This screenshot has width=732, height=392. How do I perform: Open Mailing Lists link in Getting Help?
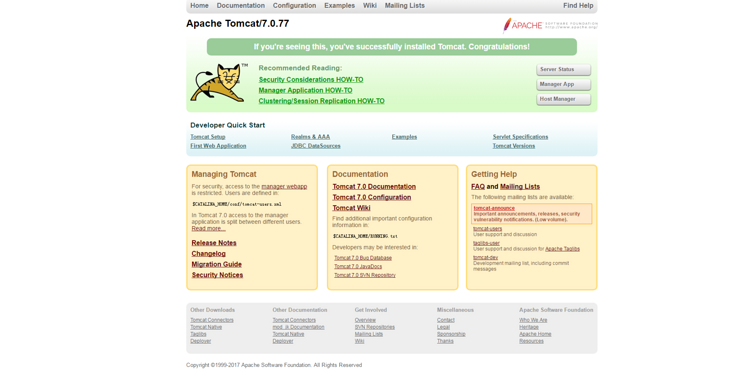pos(520,187)
